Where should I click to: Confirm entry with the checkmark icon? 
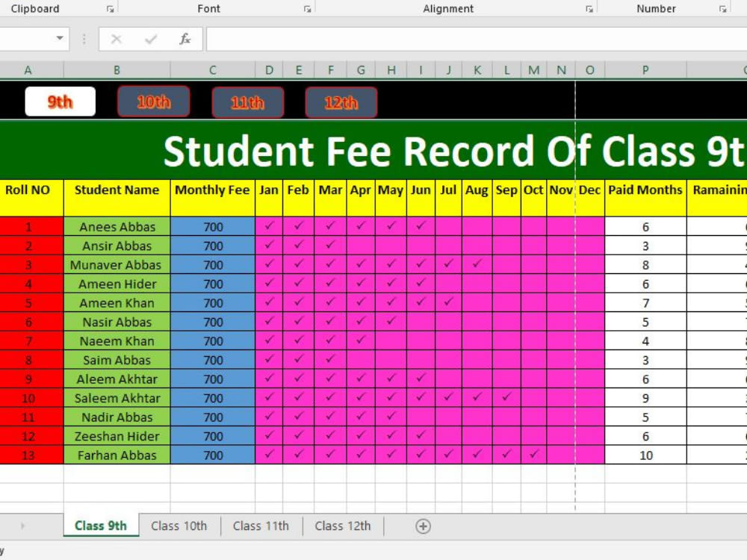[151, 39]
